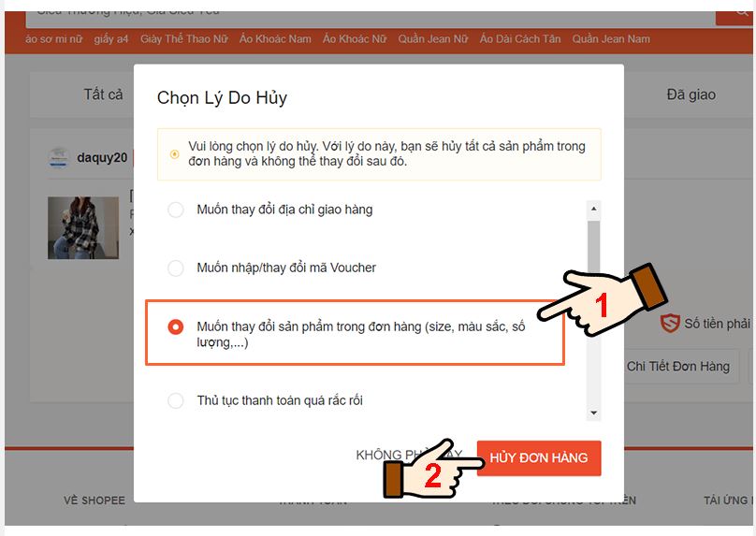Switch to the 'Tất cả' orders tab
756x536 pixels.
(103, 94)
